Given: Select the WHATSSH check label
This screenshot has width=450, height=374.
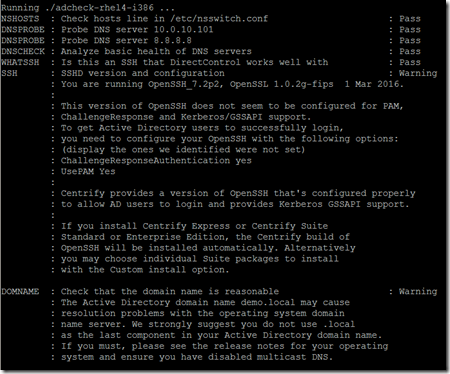Looking at the screenshot, I should pyautogui.click(x=20, y=62).
